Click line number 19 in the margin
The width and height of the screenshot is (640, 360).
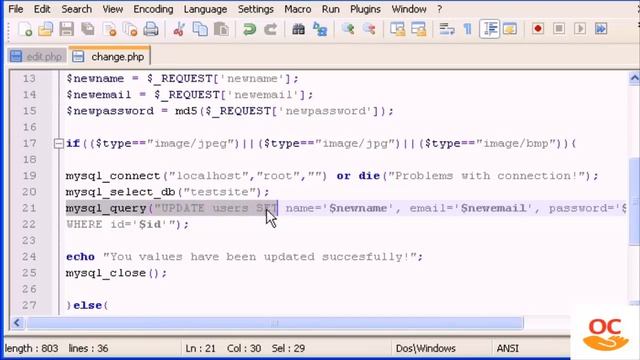[x=29, y=176]
